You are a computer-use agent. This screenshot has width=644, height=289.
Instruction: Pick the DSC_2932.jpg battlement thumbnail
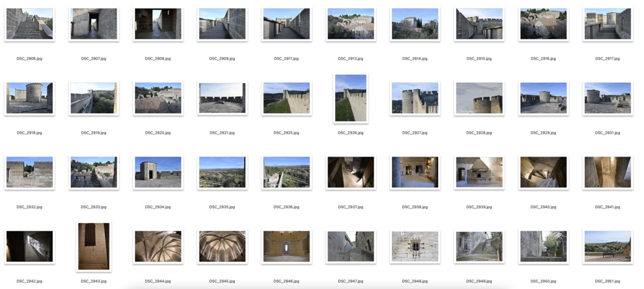[30, 172]
